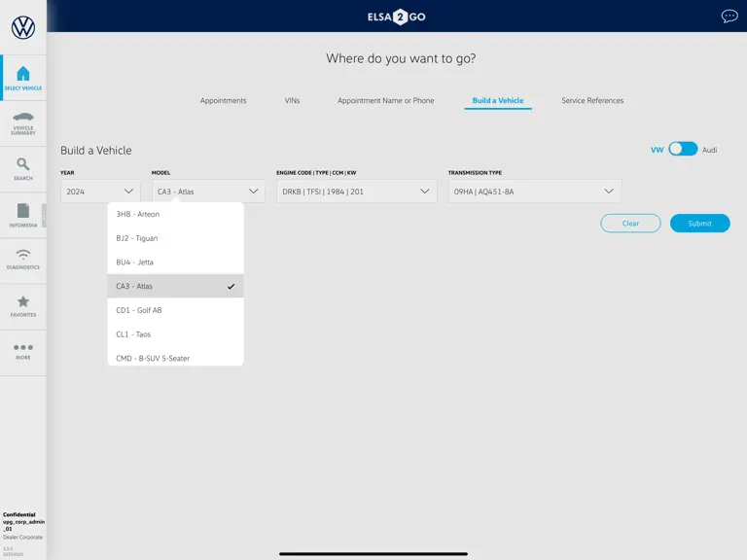Choose BJ2 - Tiguan from model list
747x560 pixels.
pyautogui.click(x=176, y=238)
